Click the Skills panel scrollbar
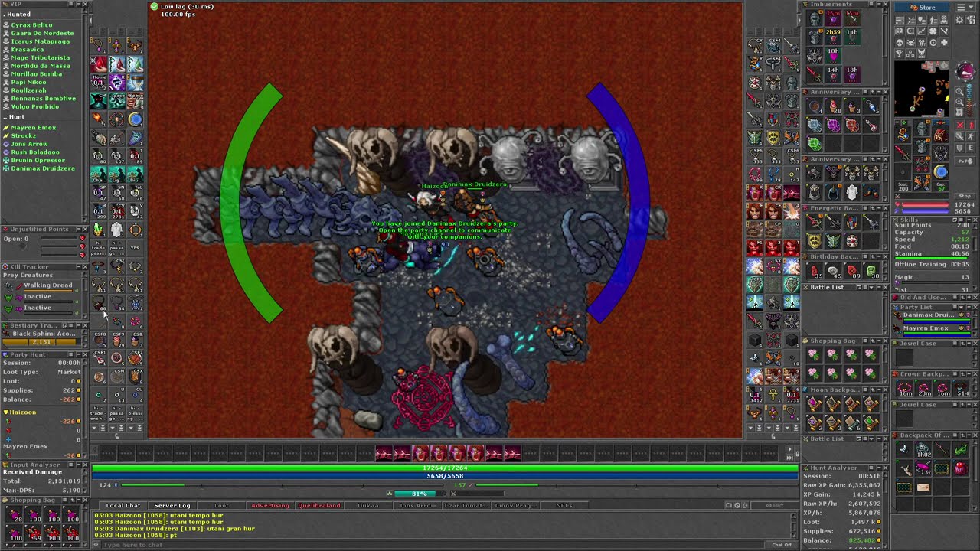The image size is (980, 551). (975, 258)
